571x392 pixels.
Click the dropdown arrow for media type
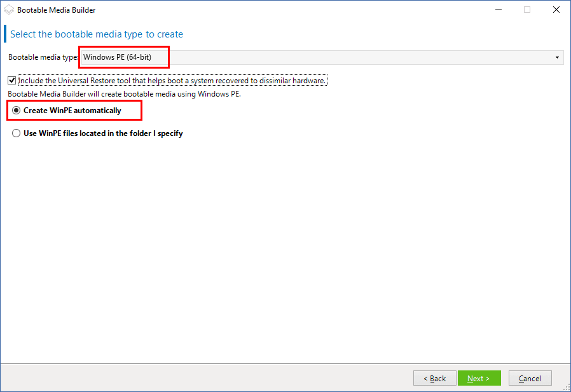click(x=558, y=58)
